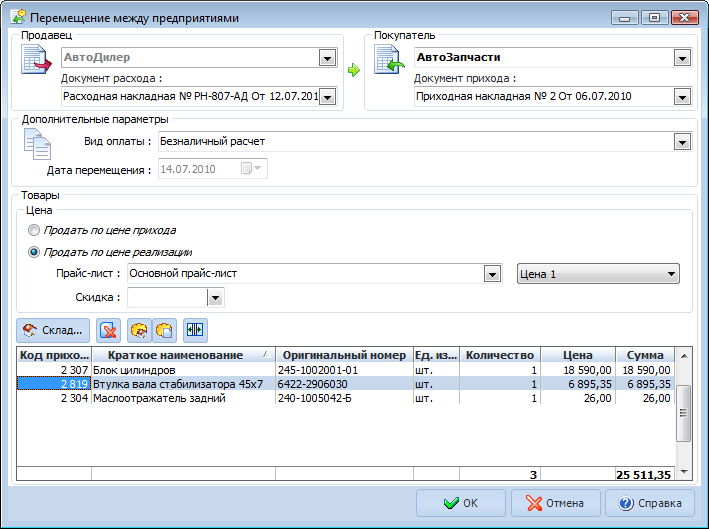Click the table's vertical scrollbar

pyautogui.click(x=684, y=410)
